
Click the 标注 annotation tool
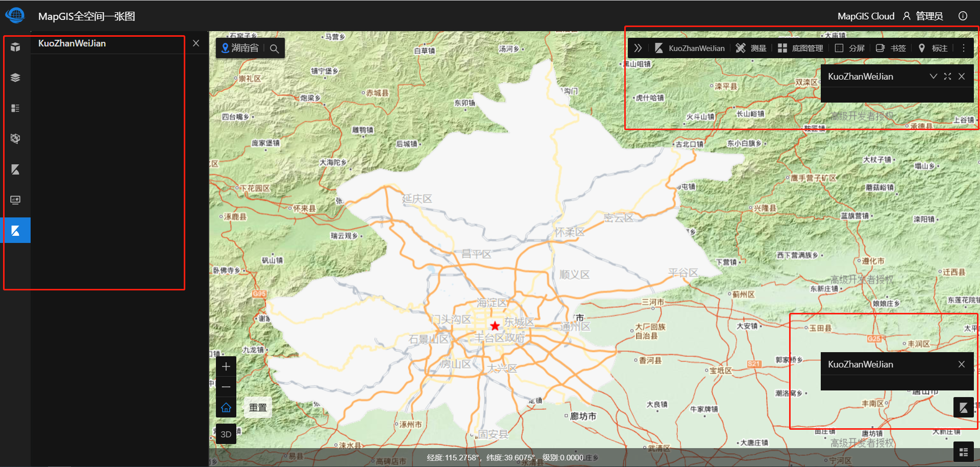(932, 47)
